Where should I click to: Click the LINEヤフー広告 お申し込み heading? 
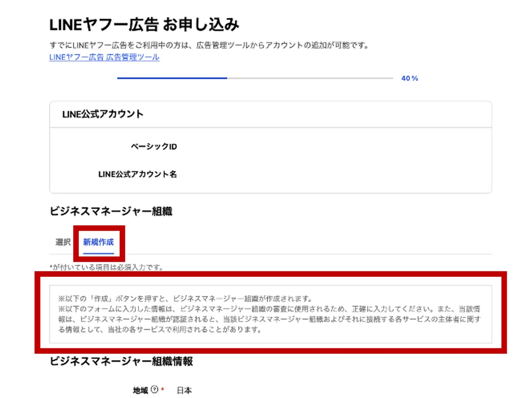145,25
